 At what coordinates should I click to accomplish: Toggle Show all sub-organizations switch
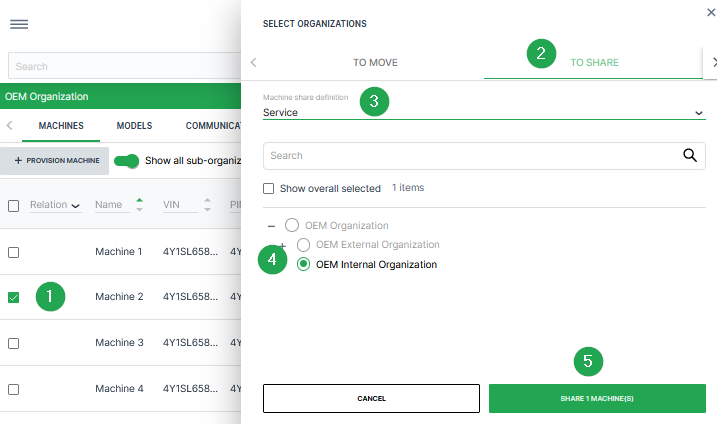coord(127,160)
